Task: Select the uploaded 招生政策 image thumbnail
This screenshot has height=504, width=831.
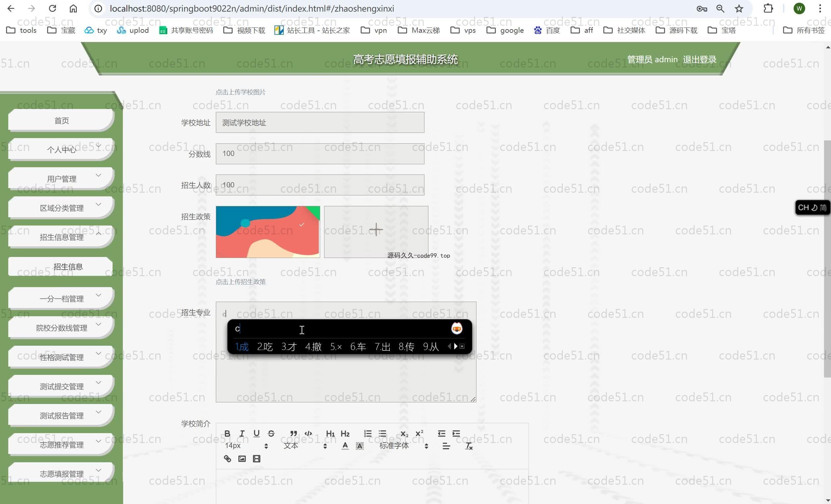Action: pyautogui.click(x=268, y=232)
